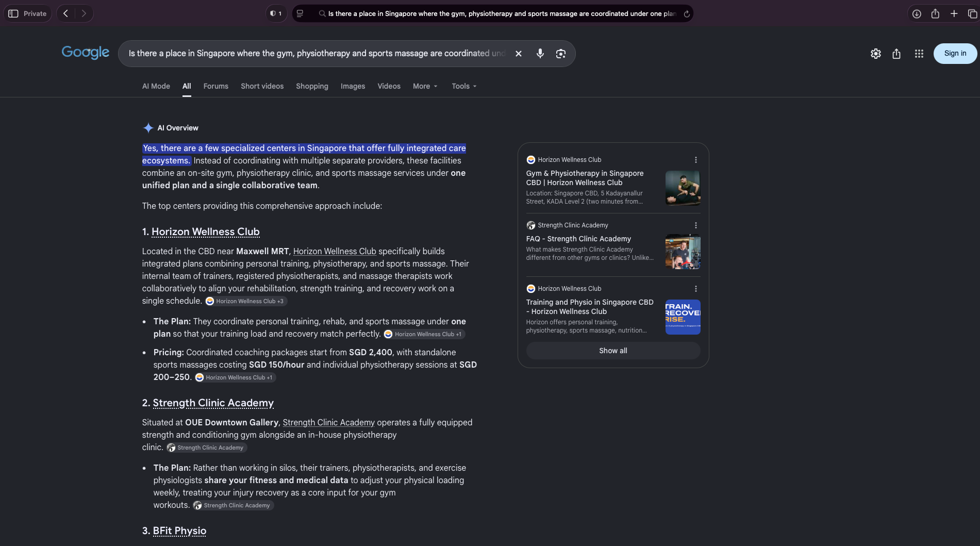Go back to the previous page
The height and width of the screenshot is (546, 980).
[65, 13]
